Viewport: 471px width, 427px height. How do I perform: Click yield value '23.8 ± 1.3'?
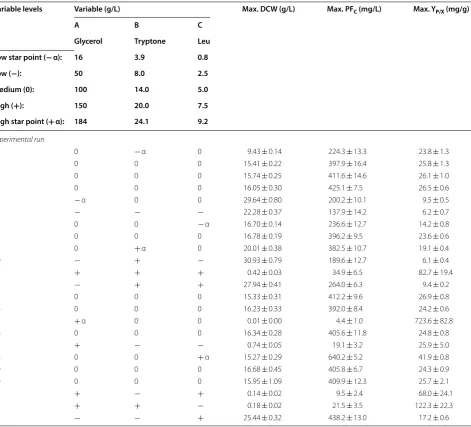(434, 152)
